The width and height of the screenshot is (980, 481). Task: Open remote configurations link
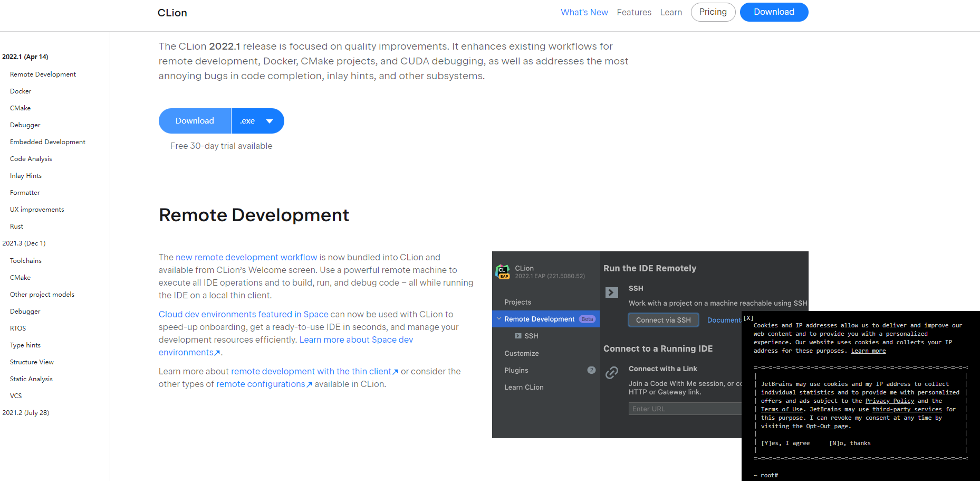pyautogui.click(x=264, y=384)
